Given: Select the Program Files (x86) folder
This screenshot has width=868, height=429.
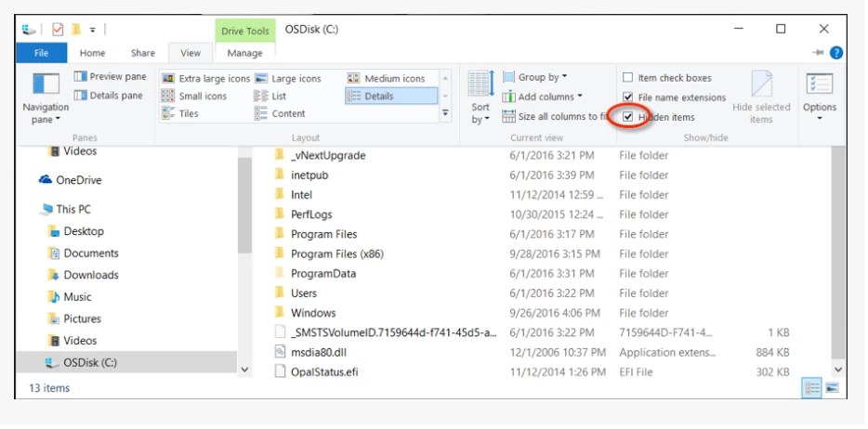Looking at the screenshot, I should click(x=337, y=253).
